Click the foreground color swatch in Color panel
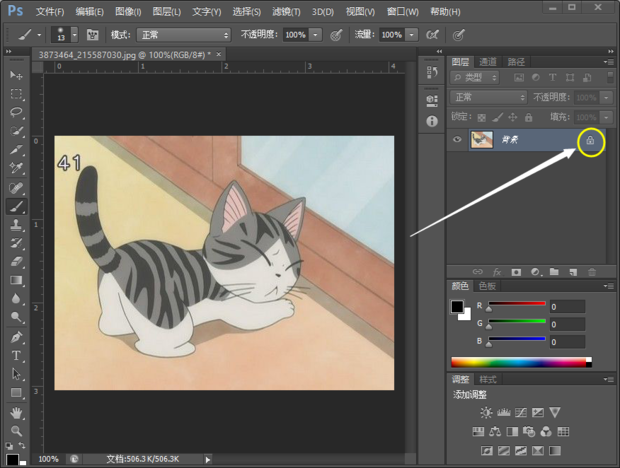 [x=457, y=307]
